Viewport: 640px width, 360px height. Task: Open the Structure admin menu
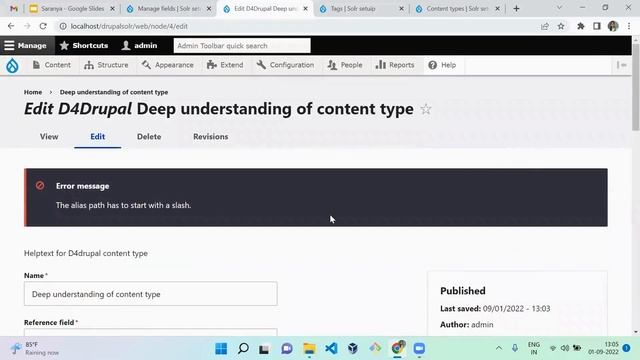pos(106,65)
